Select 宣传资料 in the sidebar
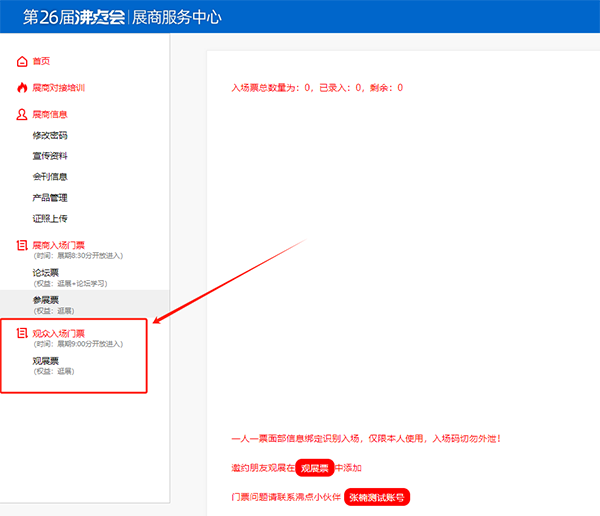Image resolution: width=600 pixels, height=516 pixels. point(50,156)
